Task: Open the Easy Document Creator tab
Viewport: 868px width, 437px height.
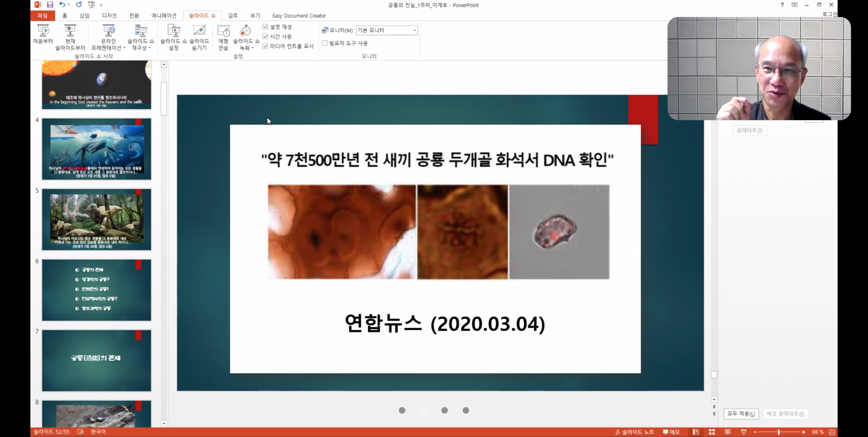Action: click(299, 15)
